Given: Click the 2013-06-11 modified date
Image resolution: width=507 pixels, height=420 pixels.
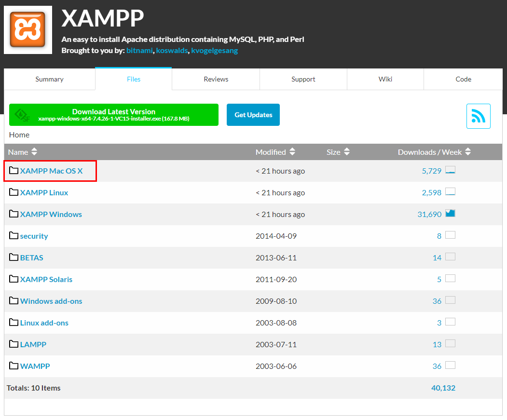Looking at the screenshot, I should click(276, 257).
